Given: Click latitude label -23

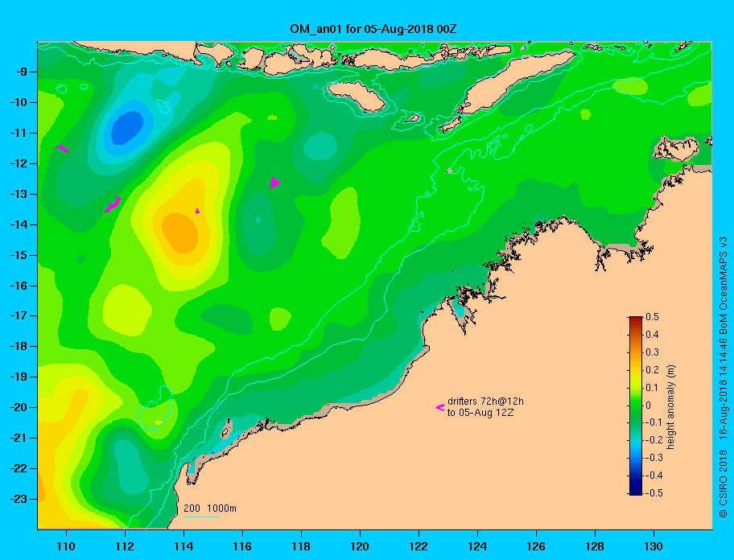Looking at the screenshot, I should [19, 499].
